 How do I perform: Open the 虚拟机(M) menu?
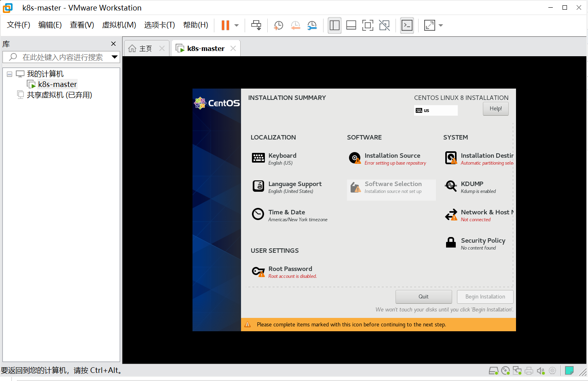119,25
